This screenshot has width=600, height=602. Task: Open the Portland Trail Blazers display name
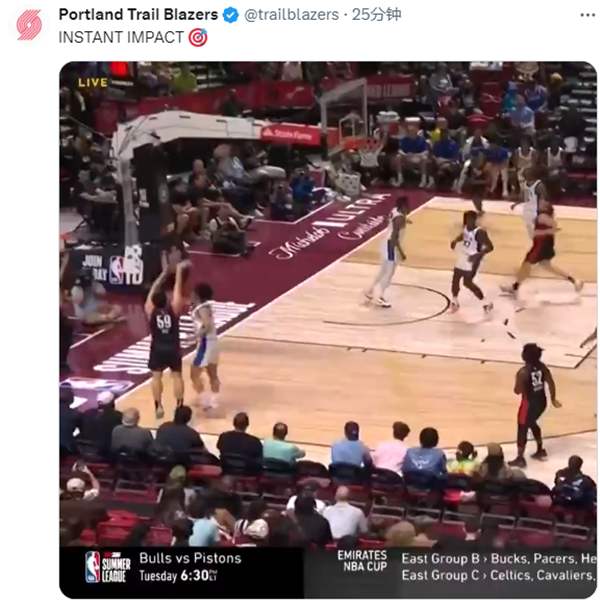tap(138, 15)
